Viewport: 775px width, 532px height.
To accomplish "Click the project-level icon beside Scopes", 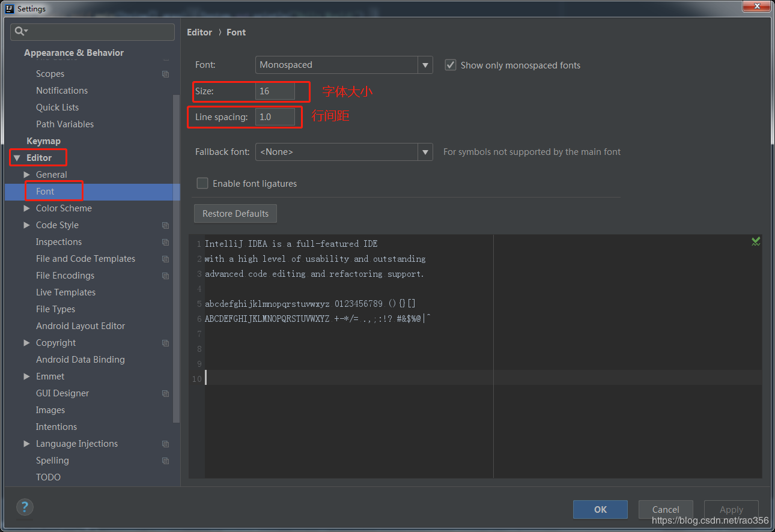I will click(166, 74).
